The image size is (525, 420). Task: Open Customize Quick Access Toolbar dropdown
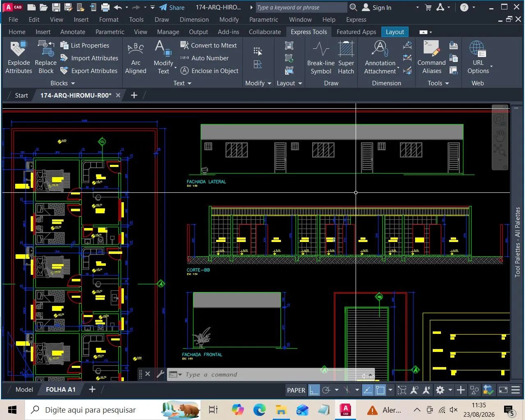(153, 7)
